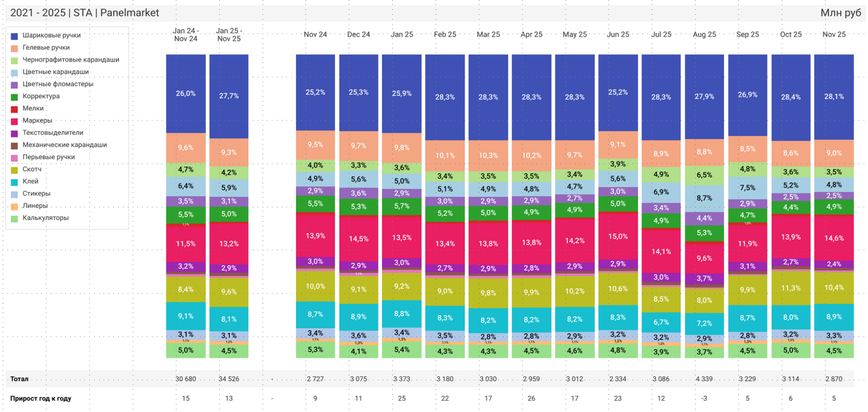Click the 27,7% segment in Jan 25 - Nov 25 bar
868x412 pixels.
[229, 96]
